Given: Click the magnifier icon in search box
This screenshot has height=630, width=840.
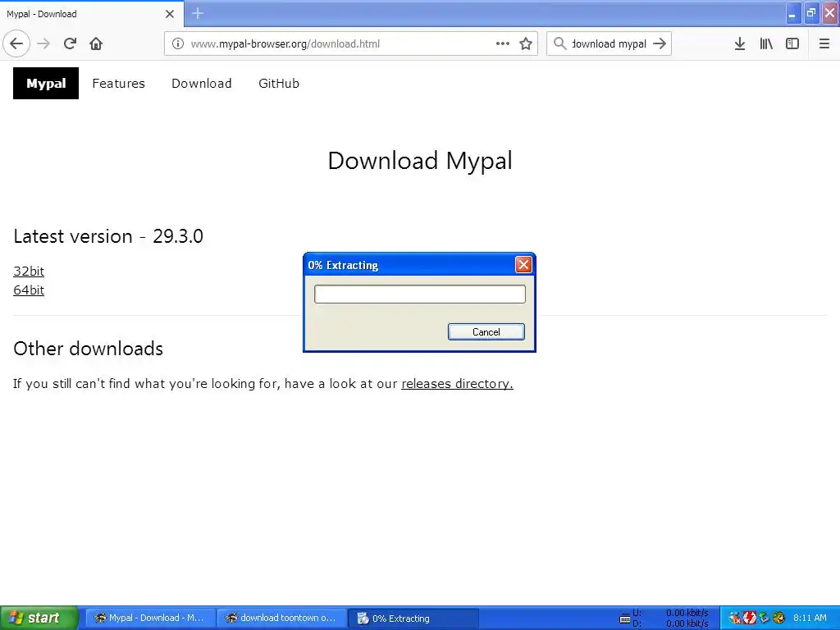Looking at the screenshot, I should click(x=559, y=43).
